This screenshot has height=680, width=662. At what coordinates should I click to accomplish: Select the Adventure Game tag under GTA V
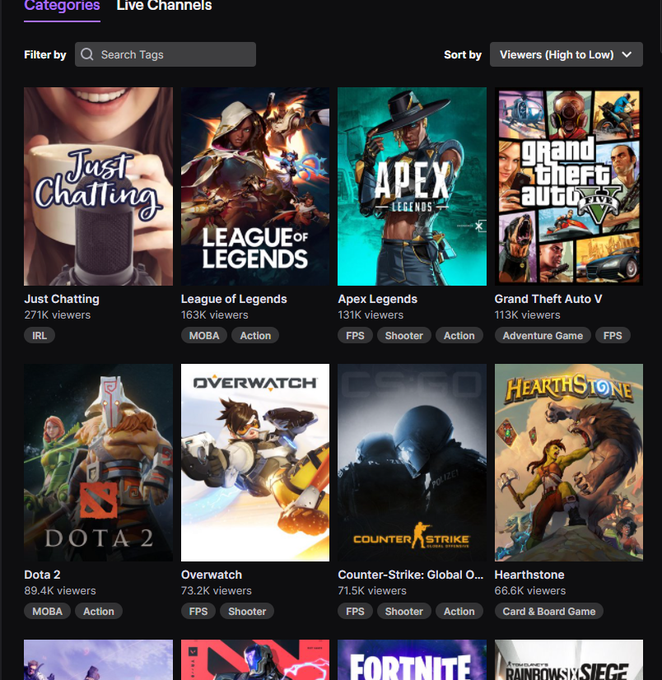click(542, 336)
